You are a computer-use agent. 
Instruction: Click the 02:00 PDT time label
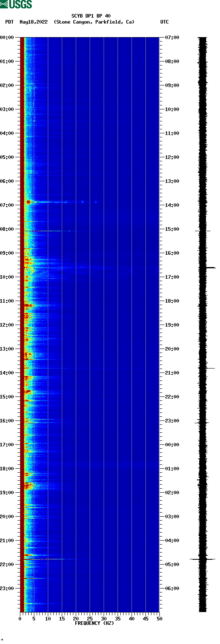(x=7, y=85)
